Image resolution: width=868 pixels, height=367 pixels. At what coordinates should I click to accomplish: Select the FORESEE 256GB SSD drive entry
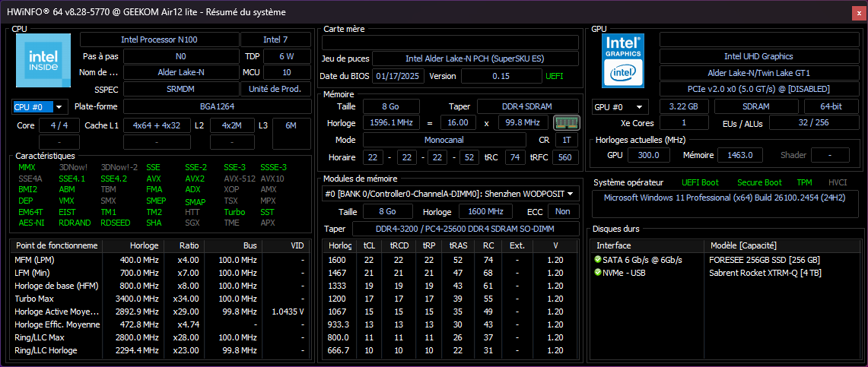[x=725, y=260]
